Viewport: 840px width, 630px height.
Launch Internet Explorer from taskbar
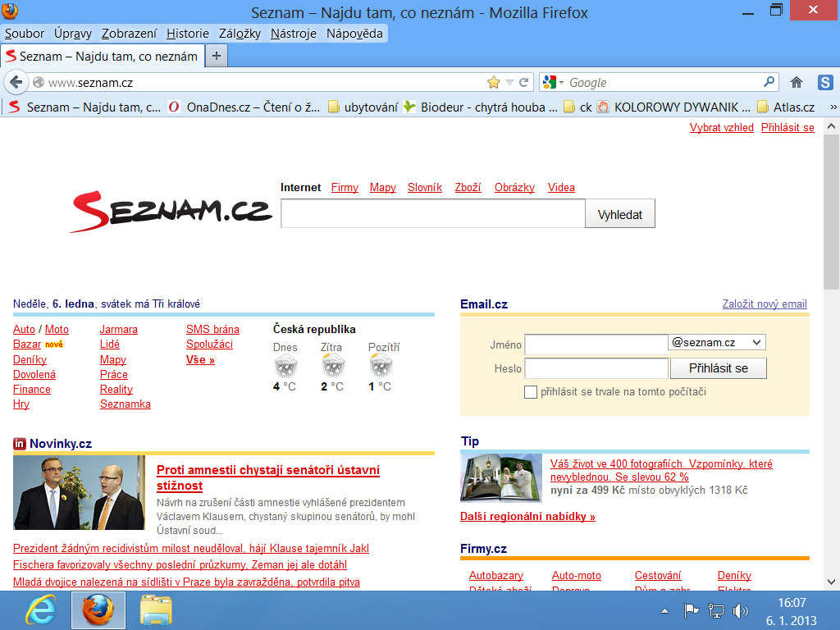pyautogui.click(x=41, y=610)
